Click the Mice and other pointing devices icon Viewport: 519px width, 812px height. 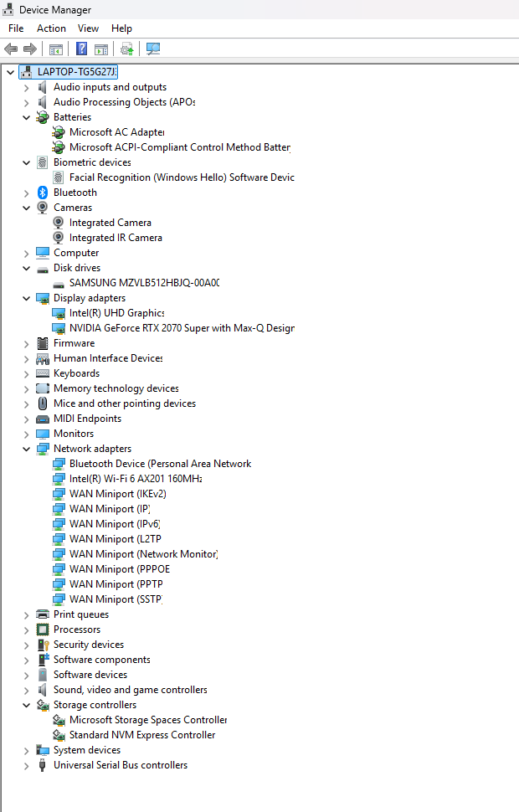pos(43,403)
